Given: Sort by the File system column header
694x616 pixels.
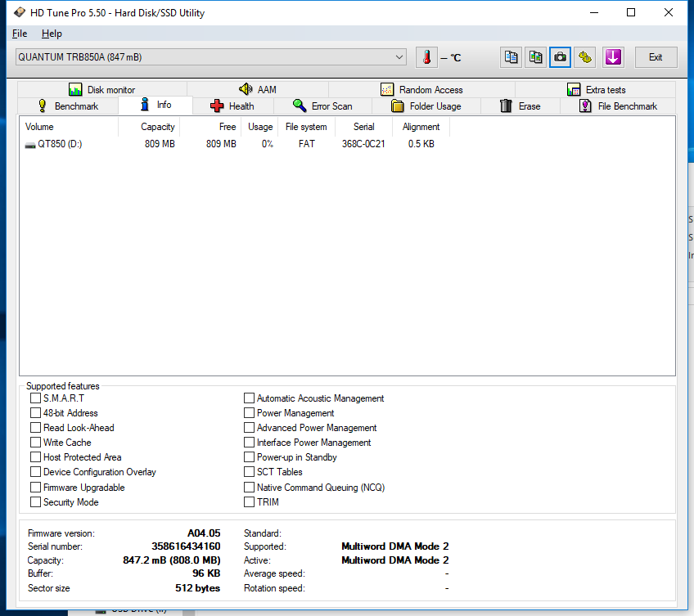Looking at the screenshot, I should coord(306,127).
